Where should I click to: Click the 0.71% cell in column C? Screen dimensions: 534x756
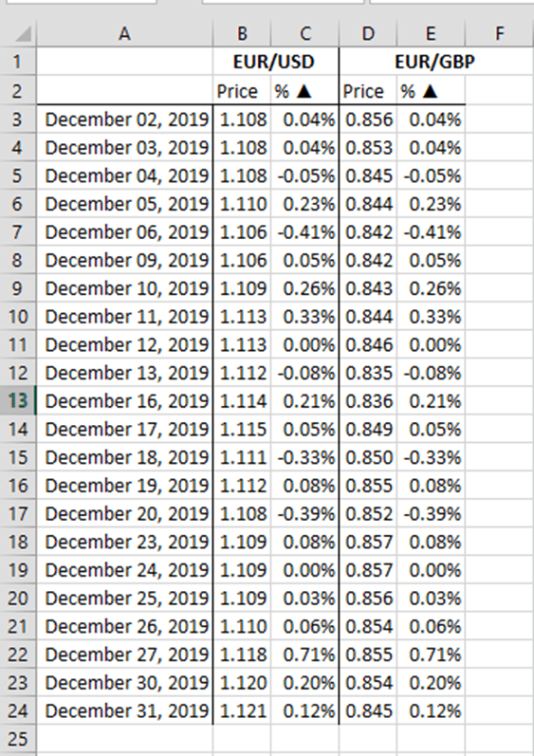[305, 655]
